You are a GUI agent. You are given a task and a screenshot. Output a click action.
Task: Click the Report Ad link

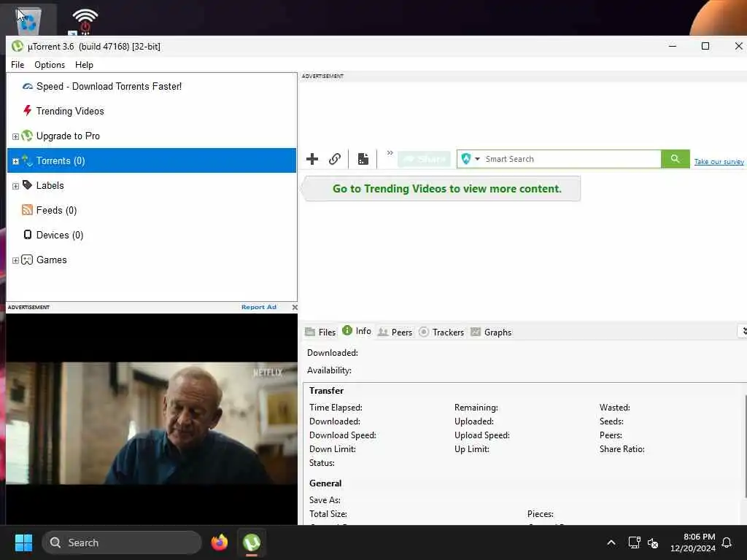(x=259, y=307)
